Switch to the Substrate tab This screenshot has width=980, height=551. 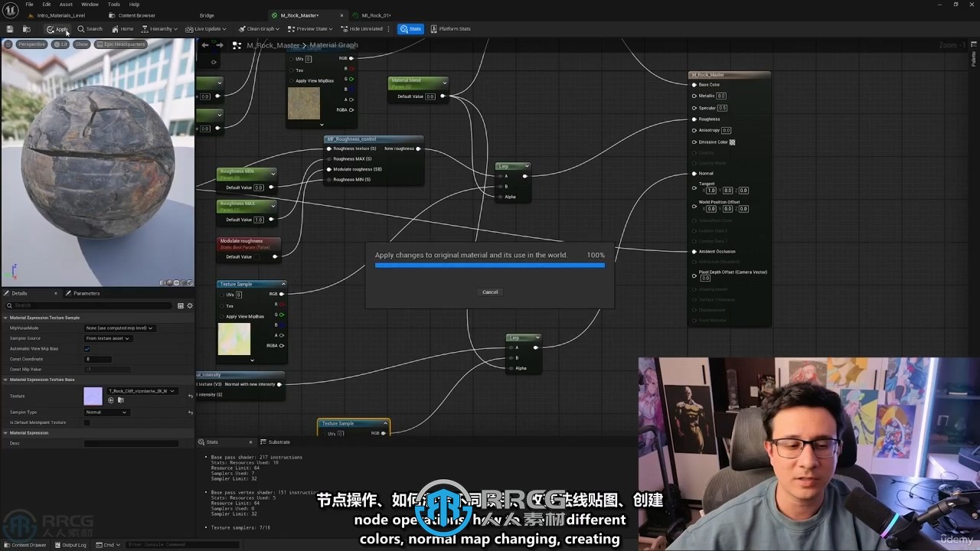coord(276,442)
